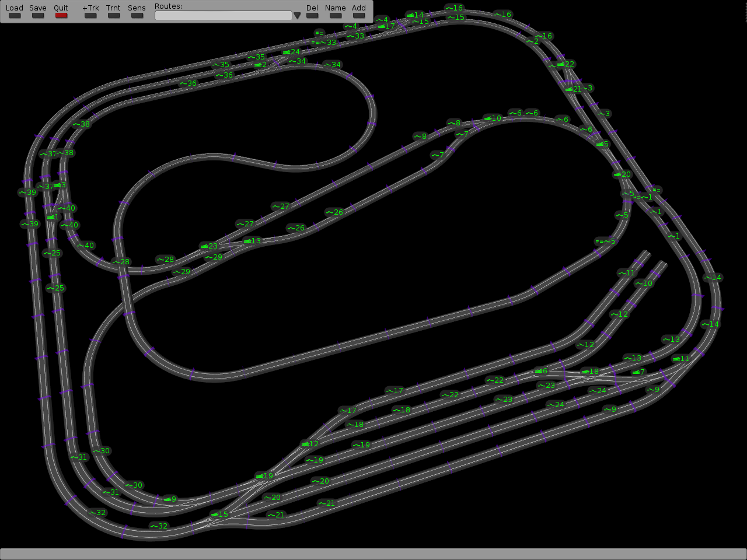Click turnout 24 switch icon
This screenshot has width=747, height=560.
click(x=287, y=52)
